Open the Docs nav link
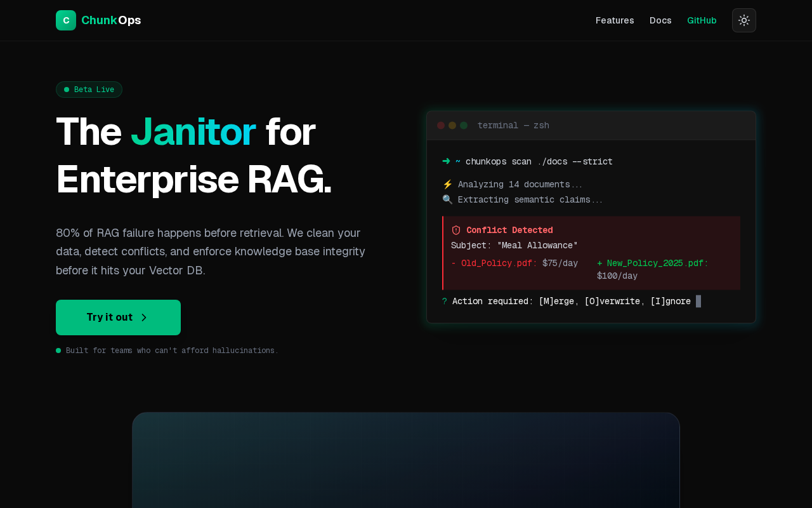Screen dimensions: 812x508 pos(660,20)
